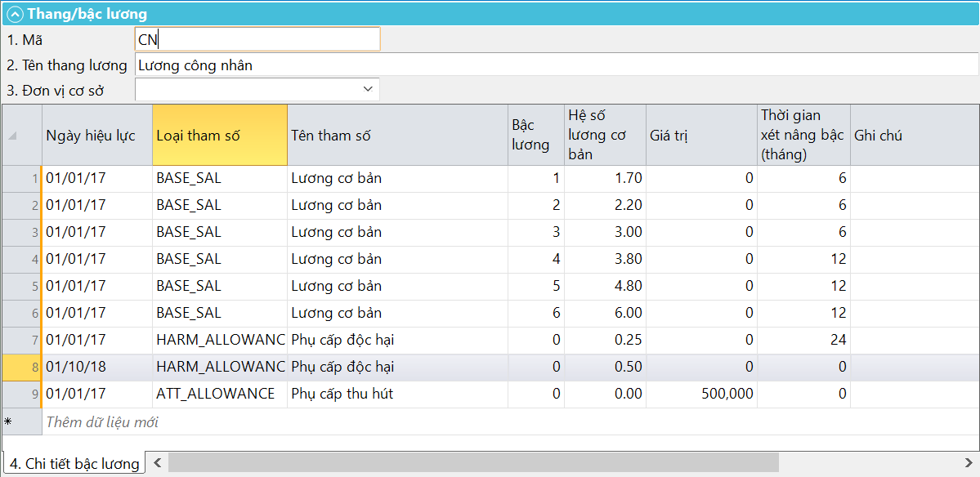The width and height of the screenshot is (980, 477).
Task: Switch to Chi tiết bậc lương tab
Action: pyautogui.click(x=74, y=464)
